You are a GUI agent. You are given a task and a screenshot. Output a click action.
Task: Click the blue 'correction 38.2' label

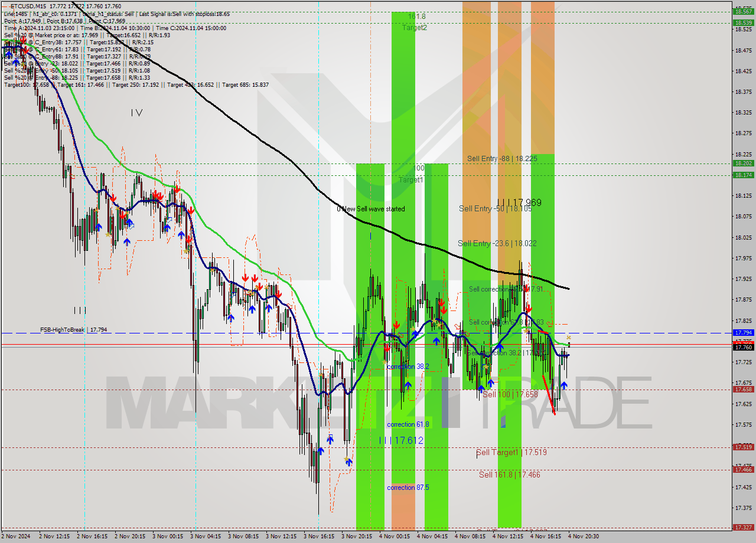[408, 367]
